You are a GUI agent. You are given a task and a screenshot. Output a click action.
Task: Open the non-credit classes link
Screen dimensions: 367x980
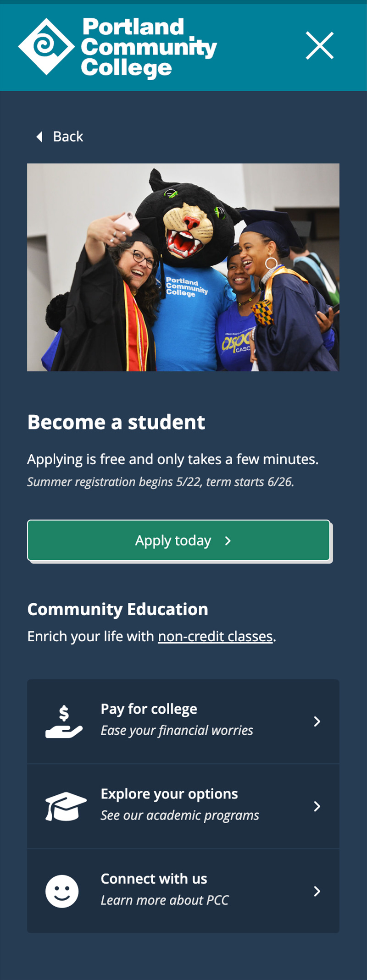click(x=215, y=637)
